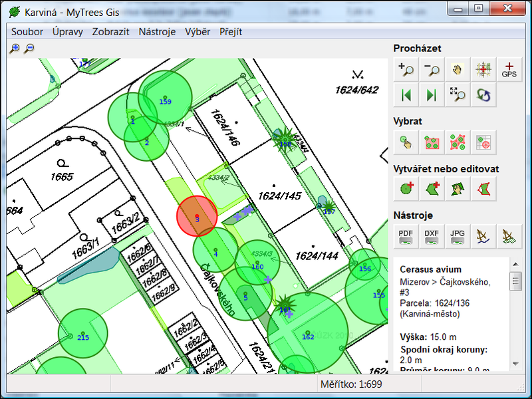This screenshot has width=532, height=399.
Task: Activate the pan hand tool
Action: pyautogui.click(x=458, y=70)
